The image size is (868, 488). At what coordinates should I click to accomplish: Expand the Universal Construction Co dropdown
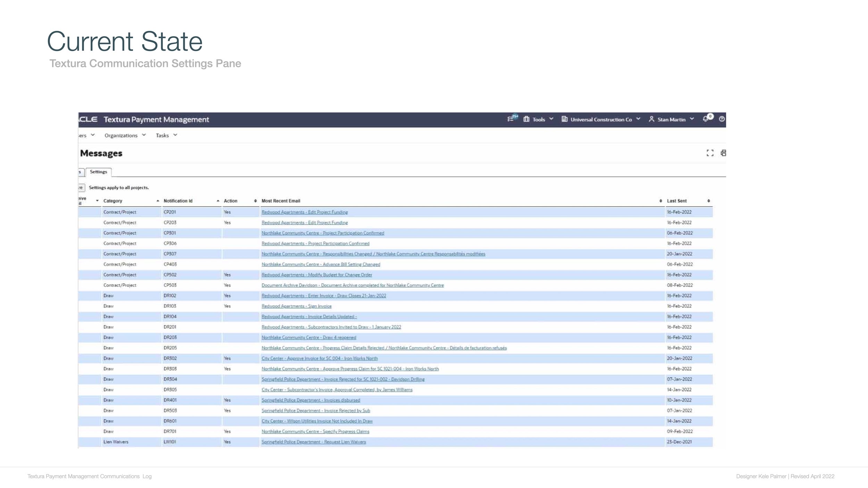click(638, 119)
